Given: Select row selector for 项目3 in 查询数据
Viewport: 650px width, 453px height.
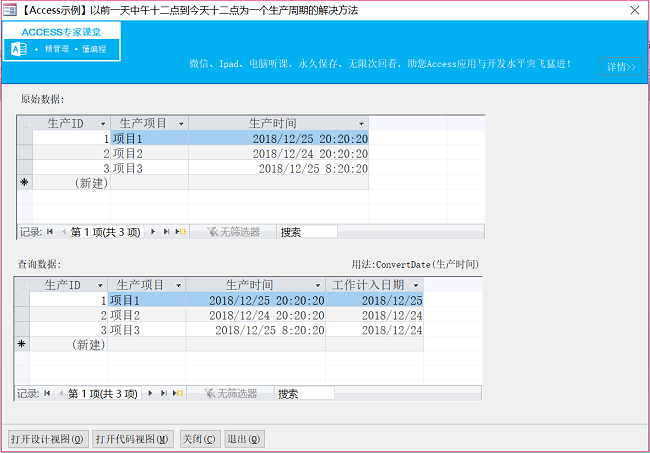Looking at the screenshot, I should point(22,329).
